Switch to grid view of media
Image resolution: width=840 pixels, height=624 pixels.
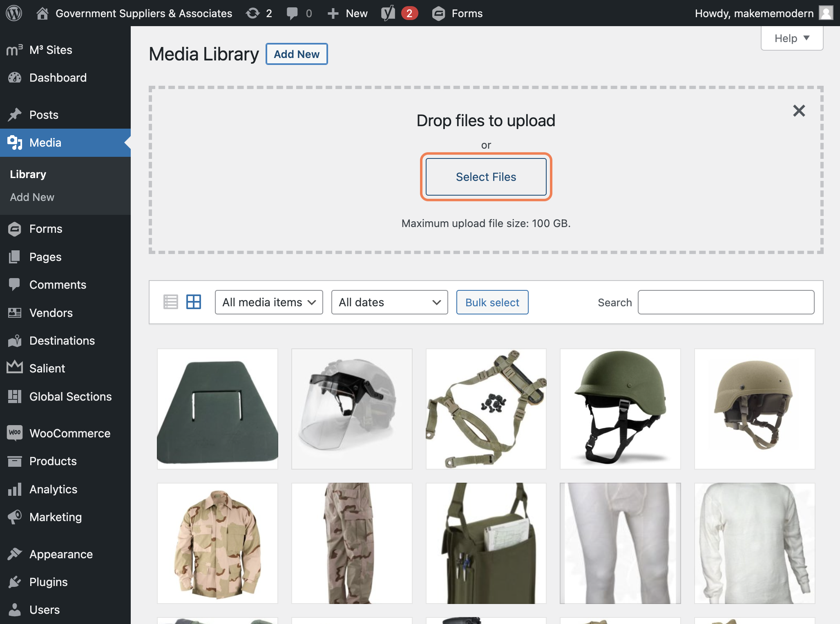(x=194, y=302)
